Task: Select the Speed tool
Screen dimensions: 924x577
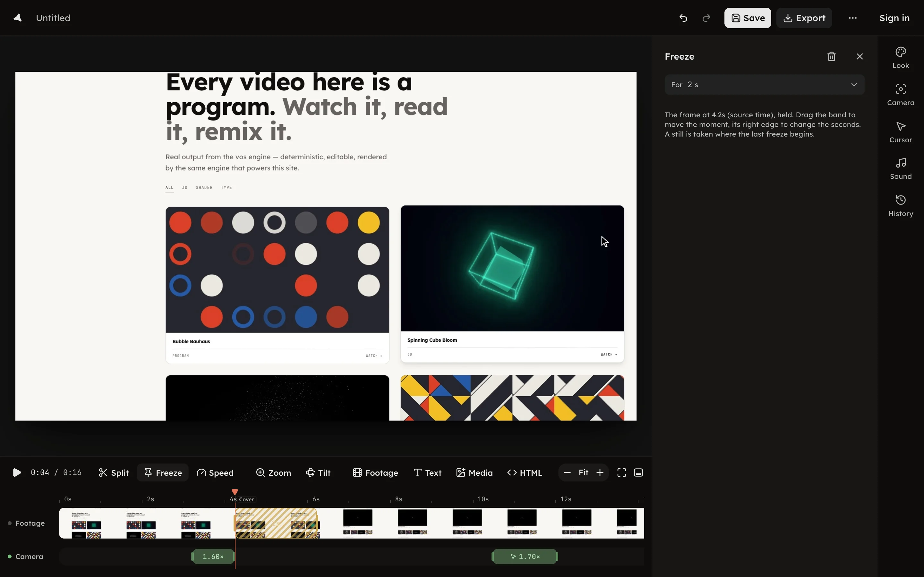Action: tap(215, 472)
